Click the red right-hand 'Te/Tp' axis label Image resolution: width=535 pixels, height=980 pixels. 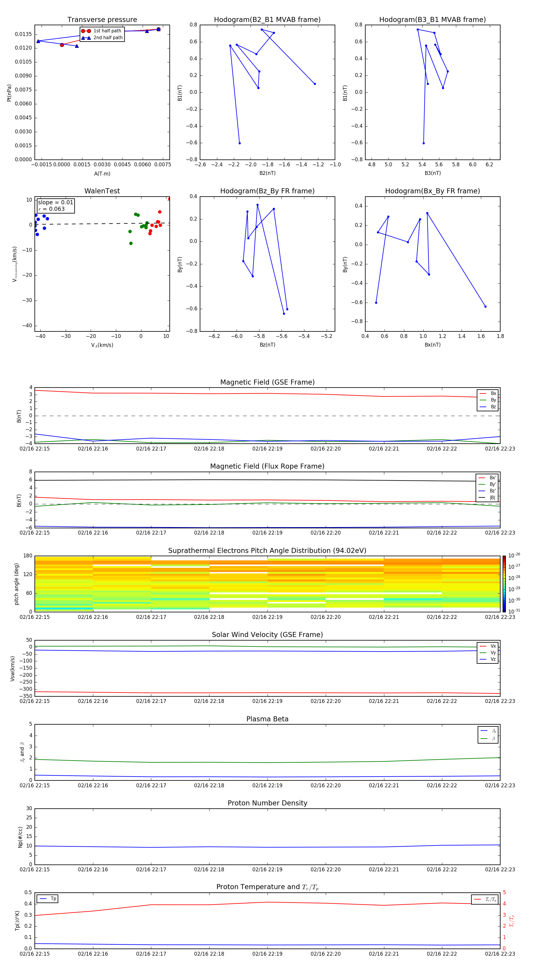click(x=512, y=921)
